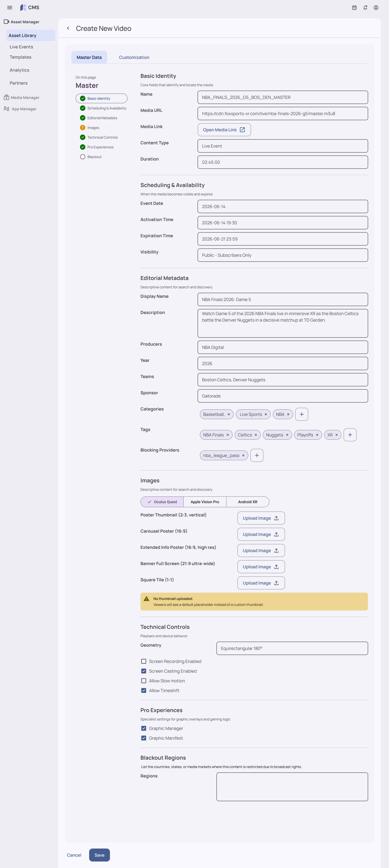
Task: Click the Media Manager sidebar icon
Action: point(6,97)
